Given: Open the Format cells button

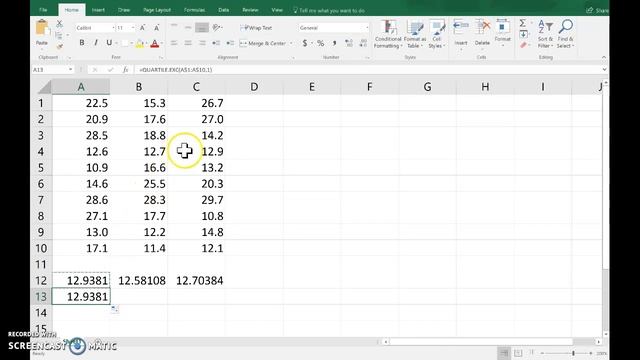Looking at the screenshot, I should 502,32.
